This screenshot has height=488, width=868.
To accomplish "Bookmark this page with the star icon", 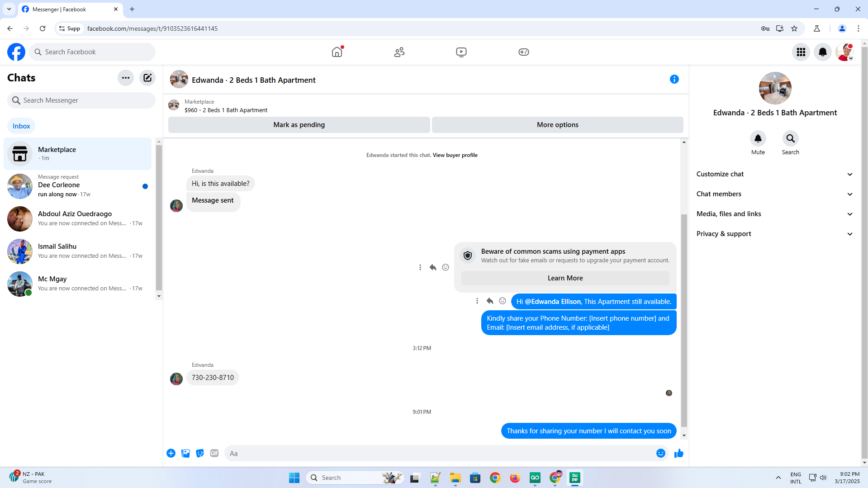I will (794, 28).
